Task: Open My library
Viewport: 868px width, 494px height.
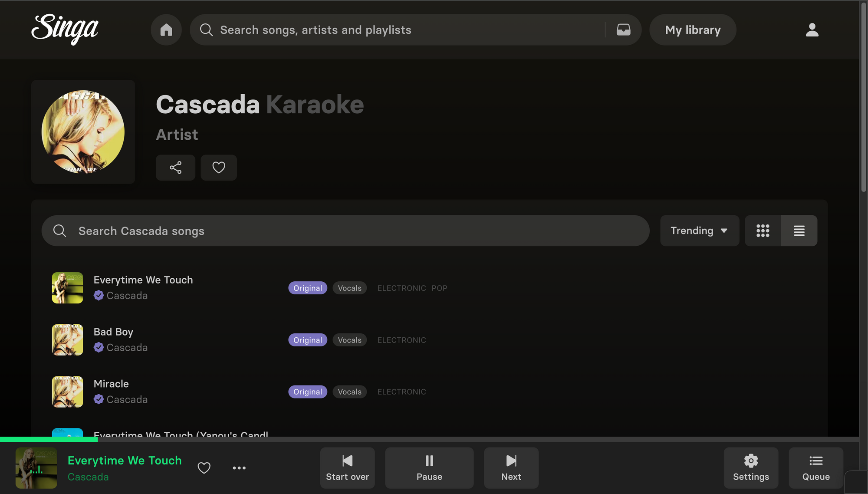Action: click(693, 30)
